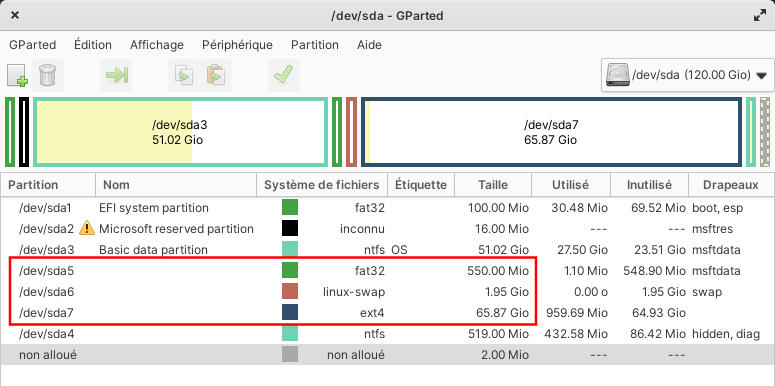Select the black sda2 bar in the disk map
This screenshot has height=386, width=775.
coord(24,132)
